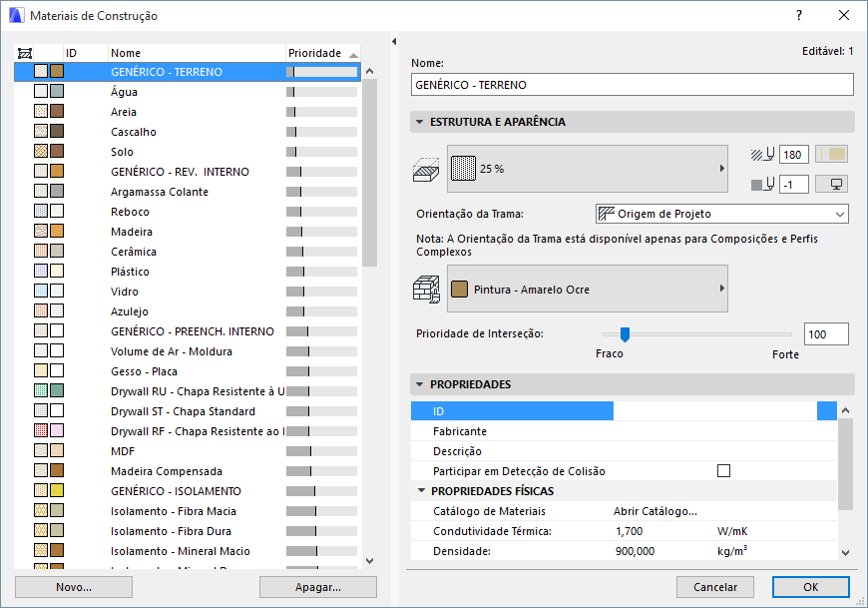Collapse the PROPRIEDADES FÍSICAS group
The height and width of the screenshot is (608, 868).
[x=421, y=490]
